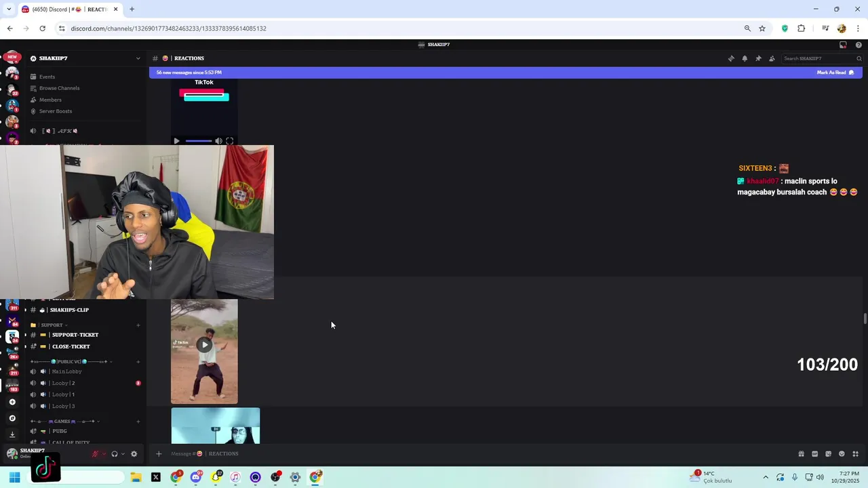Collapse the SUPPORT category
868x488 pixels.
pos(51,325)
